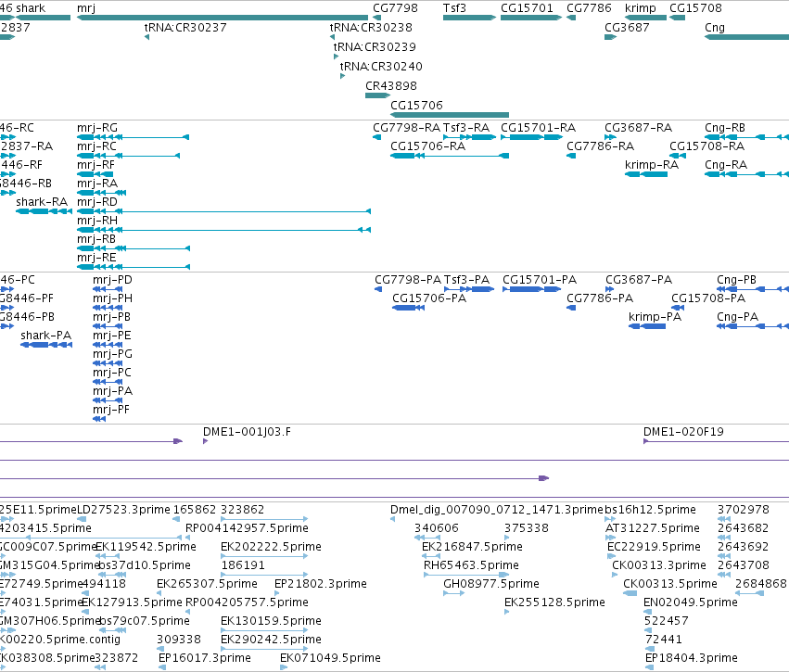Click EK130159.5prime EST label
789x672 pixels.
click(271, 622)
